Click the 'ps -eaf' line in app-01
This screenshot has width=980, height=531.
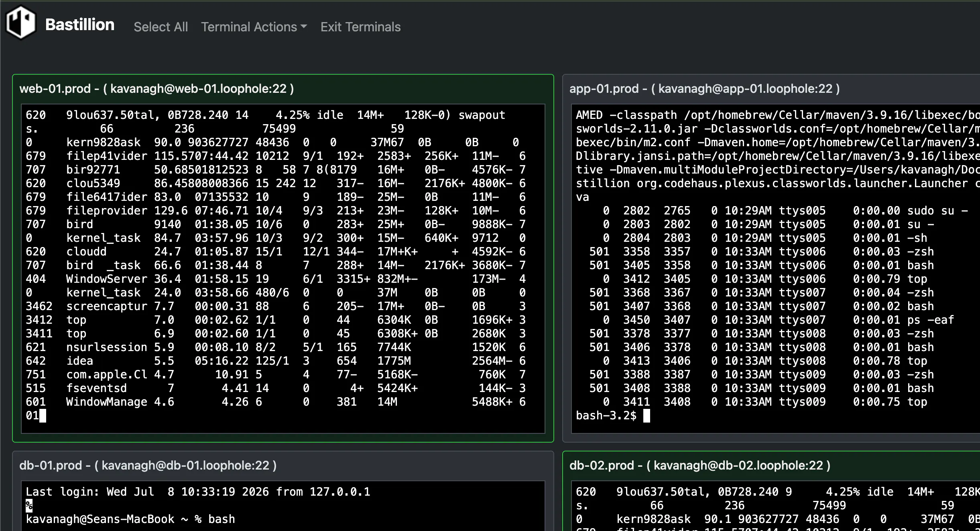pyautogui.click(x=779, y=320)
